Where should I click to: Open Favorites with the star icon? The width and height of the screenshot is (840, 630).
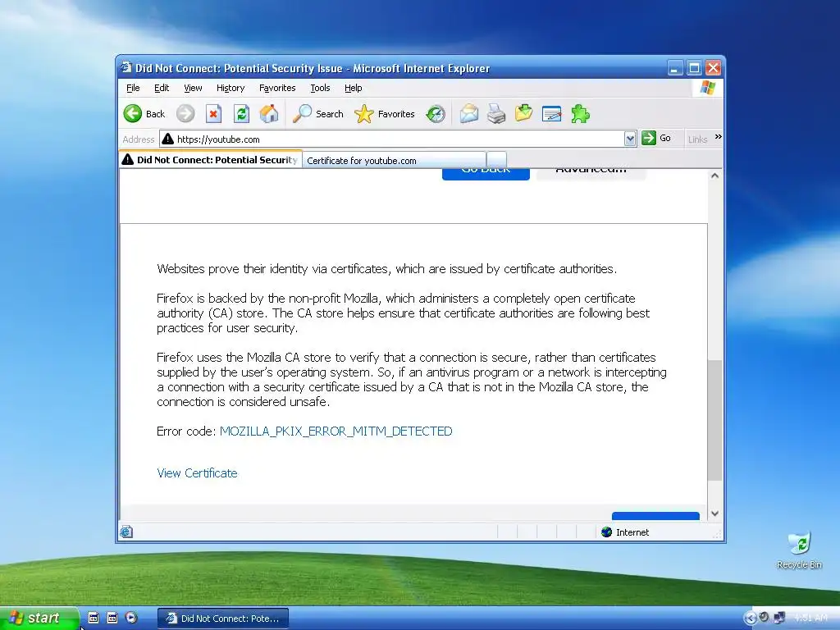pos(363,113)
